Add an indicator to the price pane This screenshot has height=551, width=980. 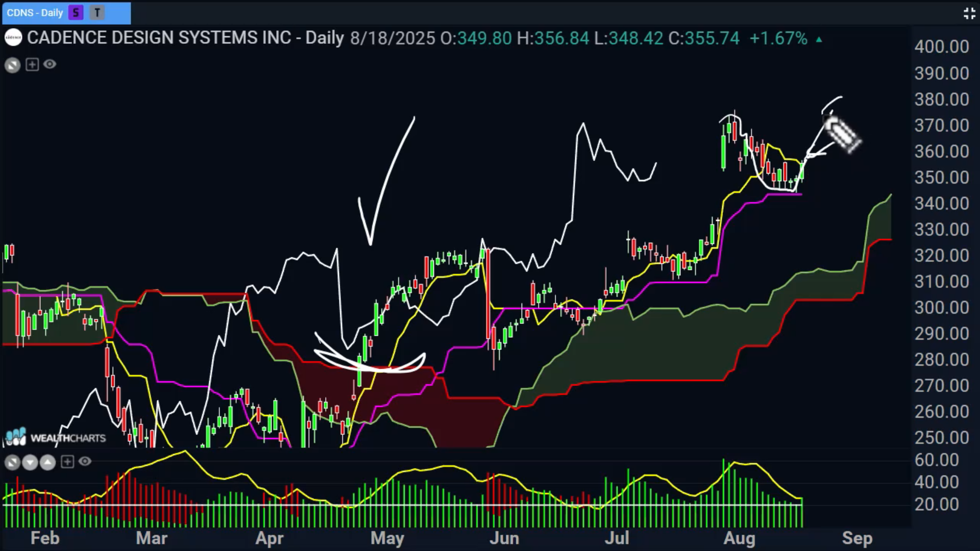pyautogui.click(x=32, y=64)
